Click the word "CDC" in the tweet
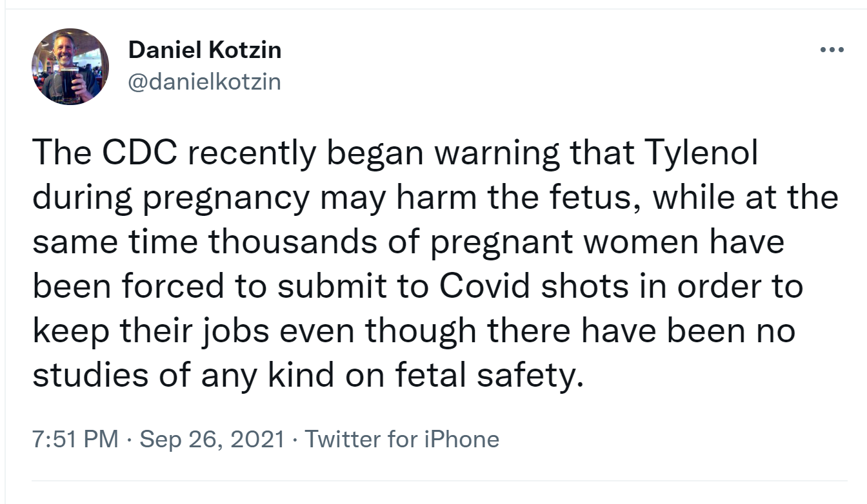Image resolution: width=867 pixels, height=504 pixels. click(138, 153)
